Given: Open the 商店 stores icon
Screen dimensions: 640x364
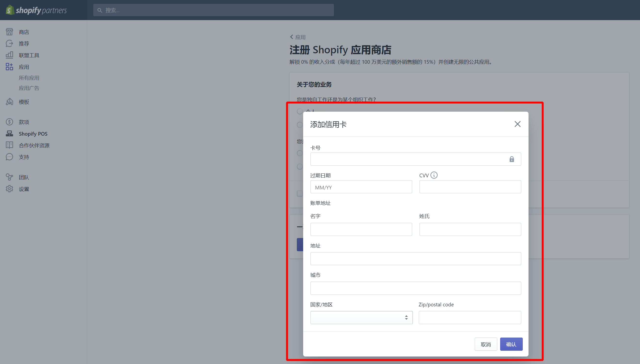Looking at the screenshot, I should 9,32.
